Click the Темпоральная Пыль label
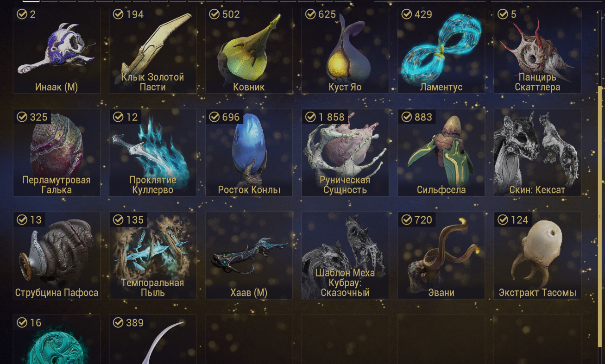The height and width of the screenshot is (364, 605). pos(153,288)
